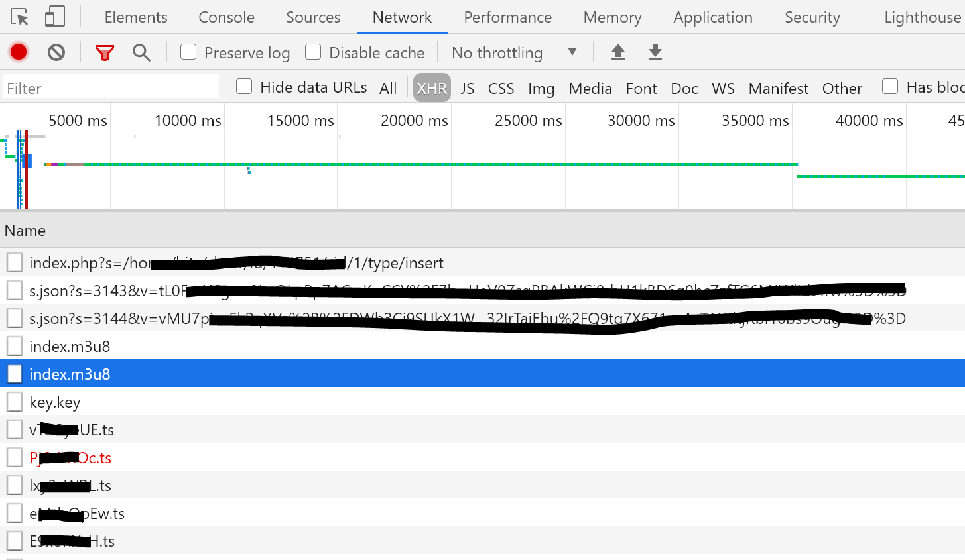The width and height of the screenshot is (965, 560).
Task: Check the Hide data URLs checkbox
Action: click(x=244, y=87)
